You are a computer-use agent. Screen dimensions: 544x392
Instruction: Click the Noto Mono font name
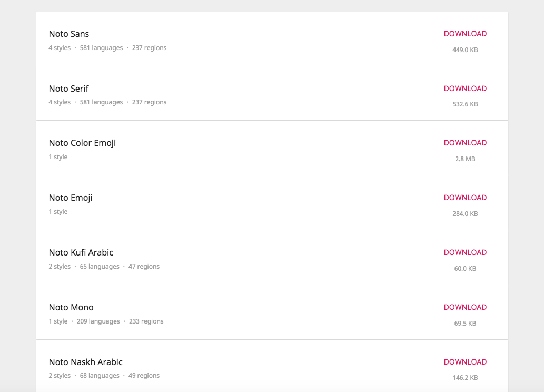click(71, 307)
